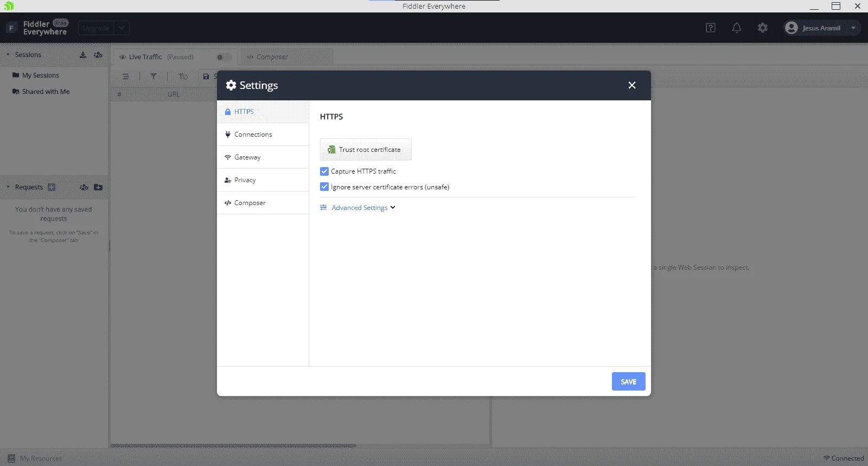Click the horizontal scrollbar under the sessions list
This screenshot has width=868, height=466.
tap(234, 446)
